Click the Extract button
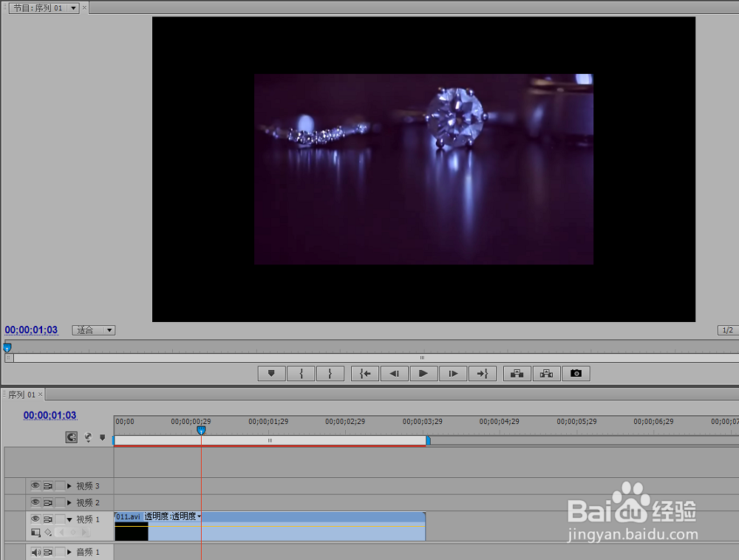Image resolution: width=739 pixels, height=560 pixels. (x=546, y=374)
